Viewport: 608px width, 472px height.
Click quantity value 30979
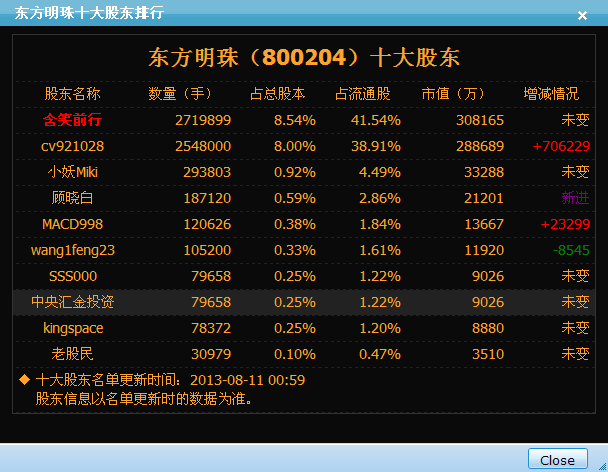pos(211,354)
